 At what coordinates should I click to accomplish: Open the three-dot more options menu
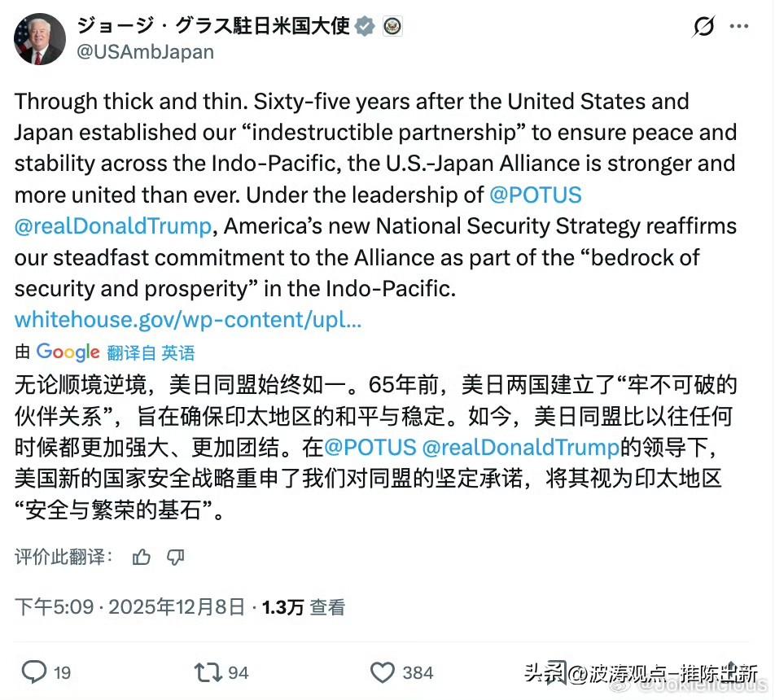pos(739,27)
